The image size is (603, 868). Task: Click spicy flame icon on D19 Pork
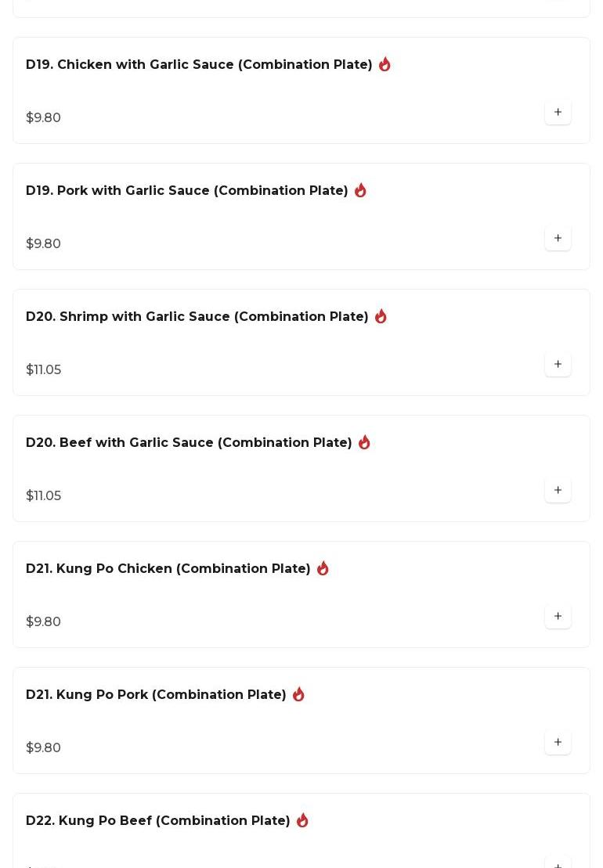[x=360, y=190]
